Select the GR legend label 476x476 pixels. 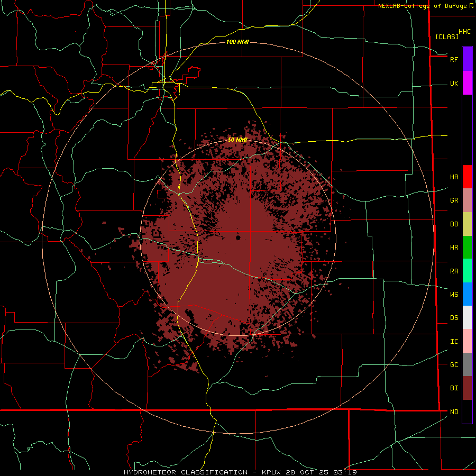pyautogui.click(x=454, y=200)
